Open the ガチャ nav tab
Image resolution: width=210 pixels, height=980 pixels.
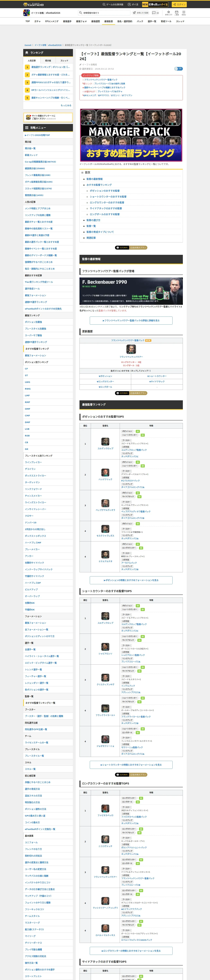[x=37, y=21]
